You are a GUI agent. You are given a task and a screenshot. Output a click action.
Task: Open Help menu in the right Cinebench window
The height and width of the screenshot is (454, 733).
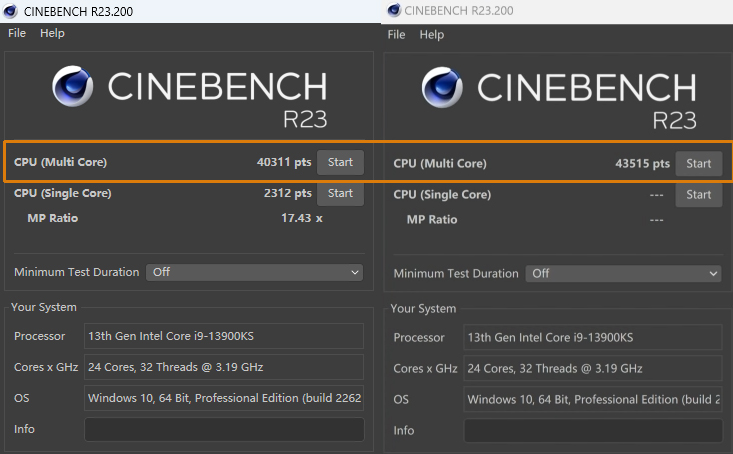pos(432,34)
